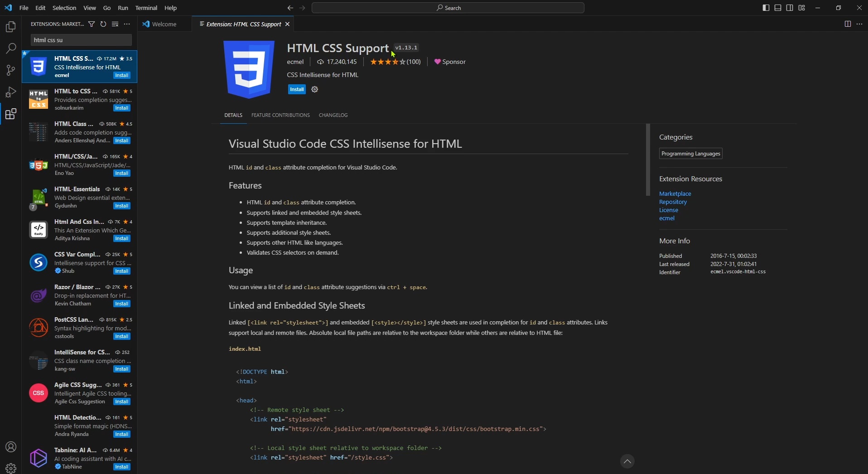Install the Tabnine extension from the list
Image resolution: width=868 pixels, height=474 pixels.
(x=122, y=467)
